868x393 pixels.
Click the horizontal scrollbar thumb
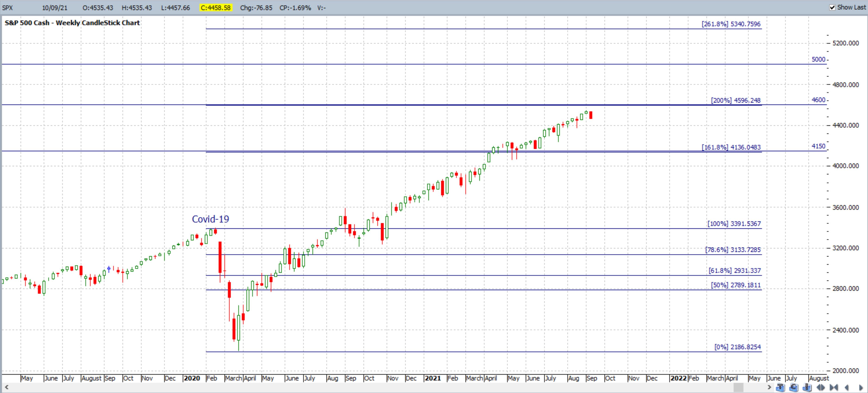coord(738,387)
